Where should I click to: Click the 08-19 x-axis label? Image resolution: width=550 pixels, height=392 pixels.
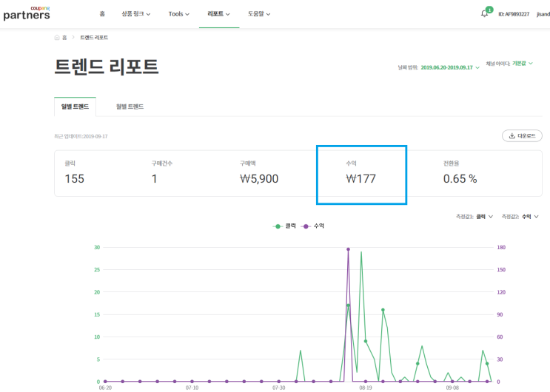coord(366,388)
